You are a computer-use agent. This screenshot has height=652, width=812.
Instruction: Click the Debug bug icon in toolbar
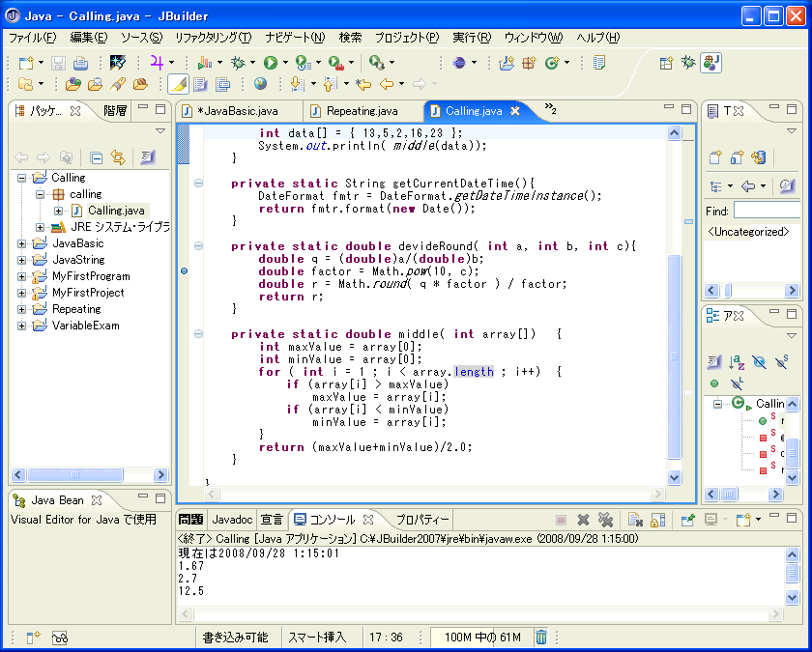click(x=238, y=63)
